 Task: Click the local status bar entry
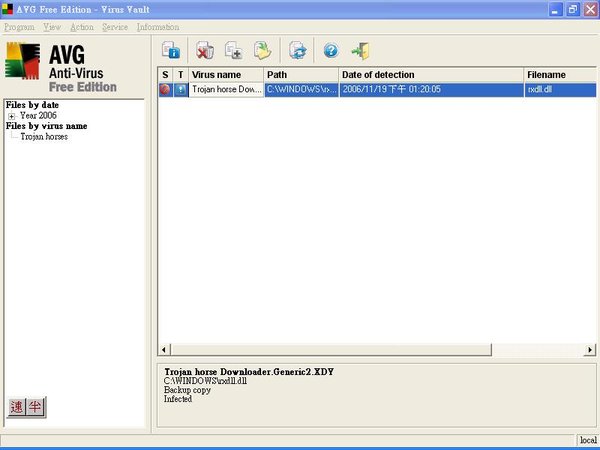tap(588, 440)
